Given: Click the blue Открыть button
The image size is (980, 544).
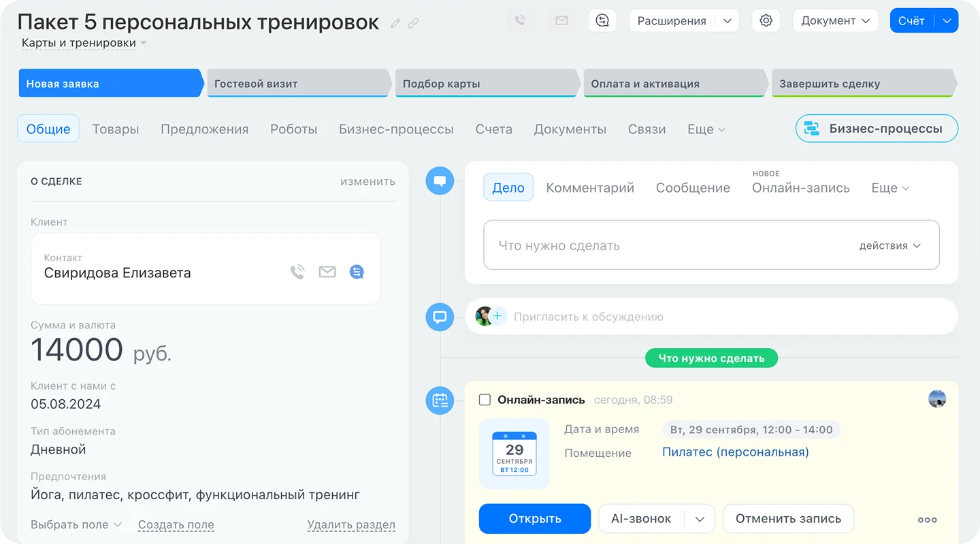Looking at the screenshot, I should 535,519.
